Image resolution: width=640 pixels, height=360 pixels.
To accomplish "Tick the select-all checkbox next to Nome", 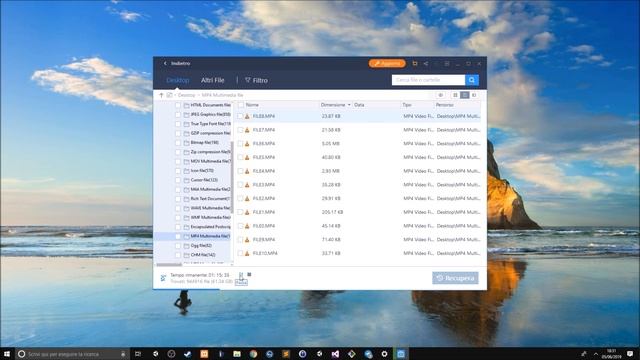I will 241,105.
